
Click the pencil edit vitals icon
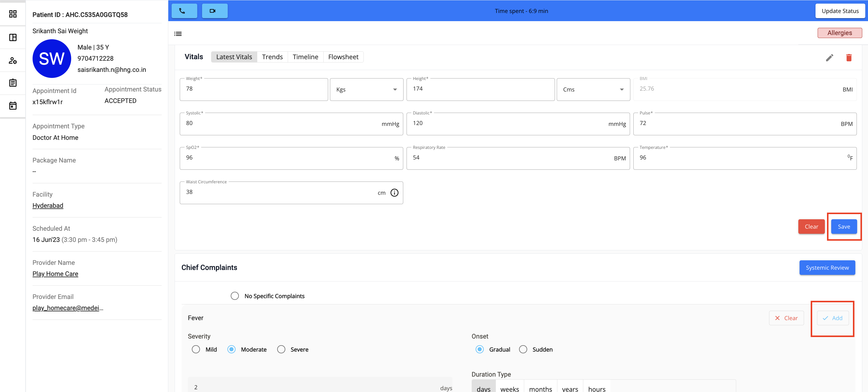(x=829, y=58)
